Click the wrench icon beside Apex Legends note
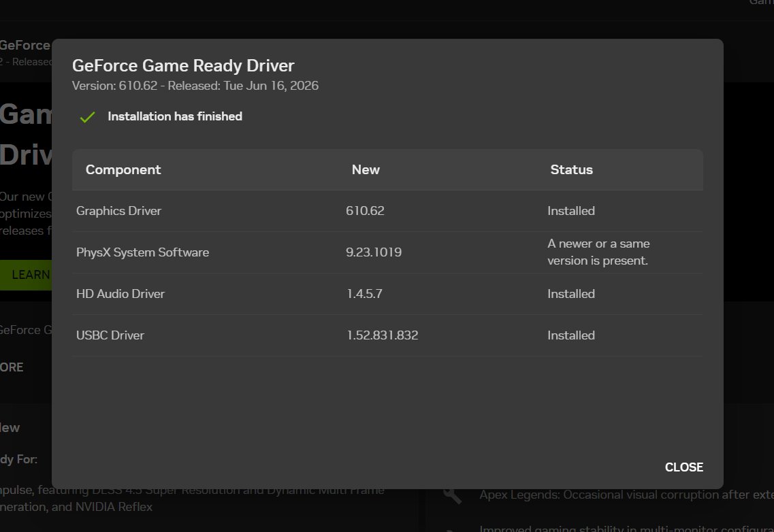The image size is (774, 532). (453, 495)
